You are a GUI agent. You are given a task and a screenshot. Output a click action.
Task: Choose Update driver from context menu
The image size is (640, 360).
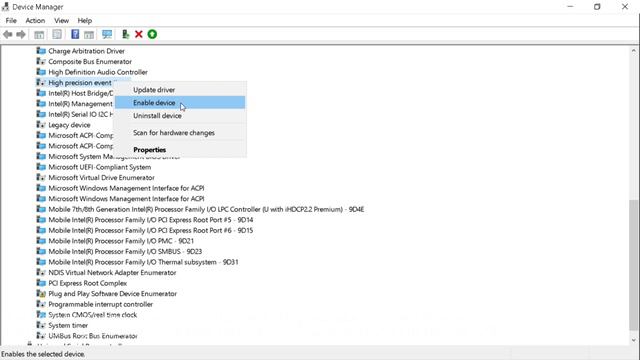[180, 90]
